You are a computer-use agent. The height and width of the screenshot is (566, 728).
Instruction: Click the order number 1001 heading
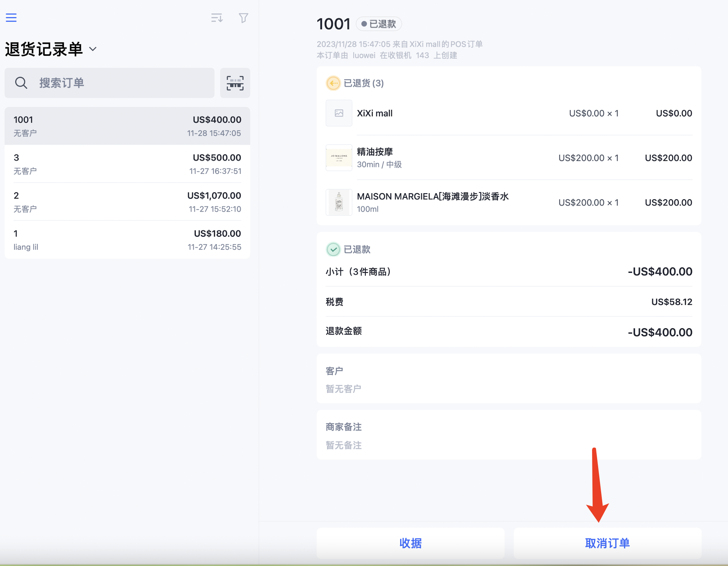tap(334, 24)
